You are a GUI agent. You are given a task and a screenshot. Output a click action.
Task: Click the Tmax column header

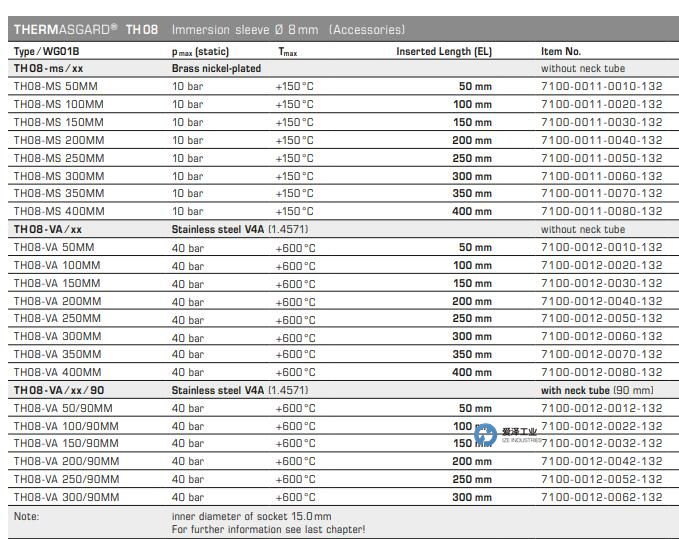pos(288,51)
